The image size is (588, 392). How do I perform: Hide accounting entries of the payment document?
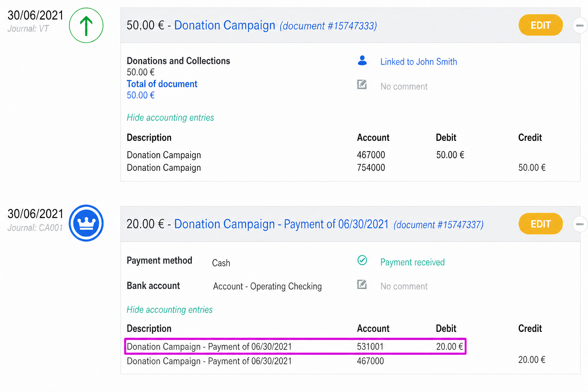pos(170,310)
